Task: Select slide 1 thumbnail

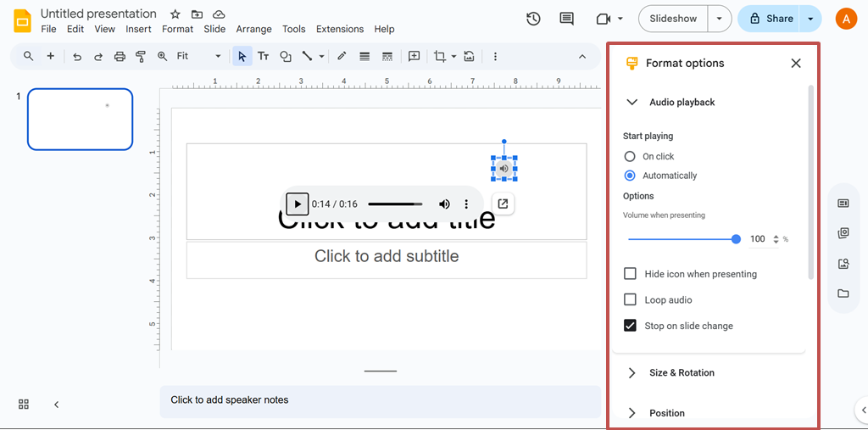Action: coord(81,119)
